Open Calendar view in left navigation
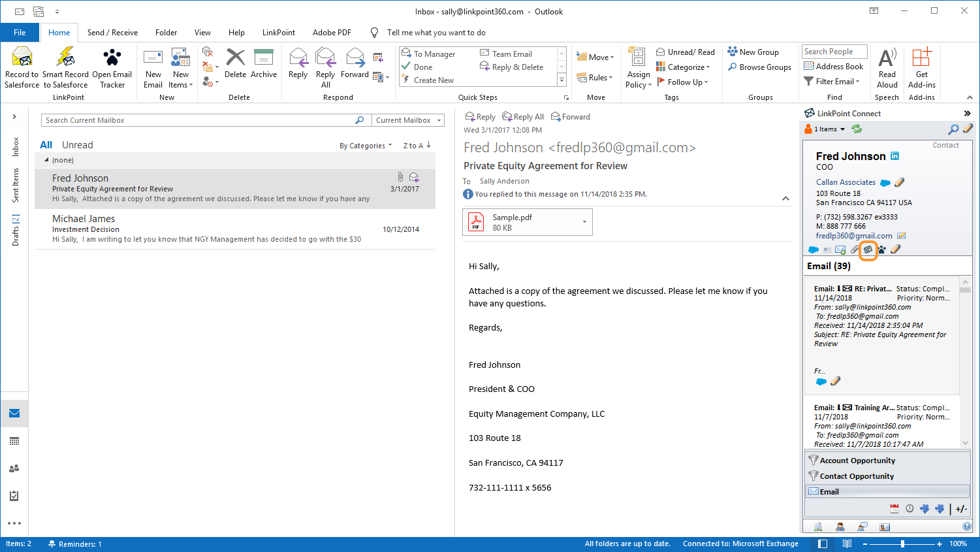Image resolution: width=980 pixels, height=552 pixels. [14, 441]
